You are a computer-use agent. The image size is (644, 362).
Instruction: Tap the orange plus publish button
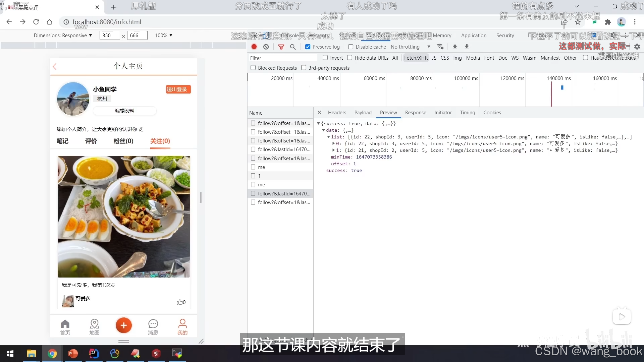[x=123, y=325]
